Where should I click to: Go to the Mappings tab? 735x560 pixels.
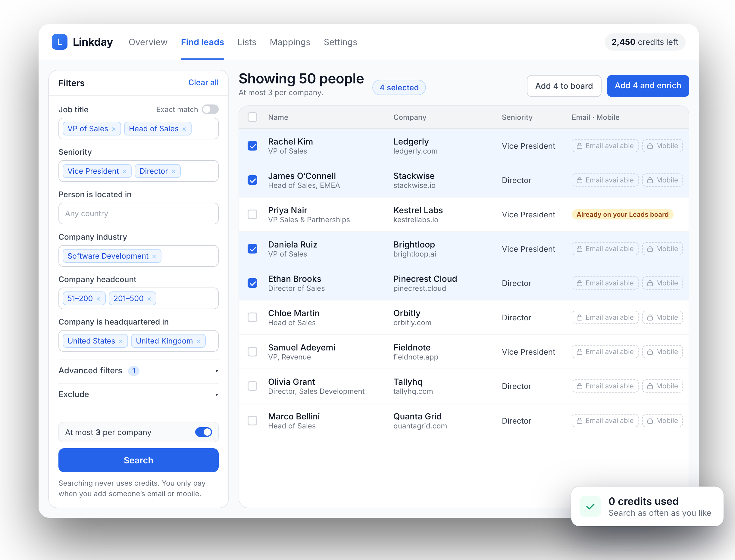coord(290,42)
